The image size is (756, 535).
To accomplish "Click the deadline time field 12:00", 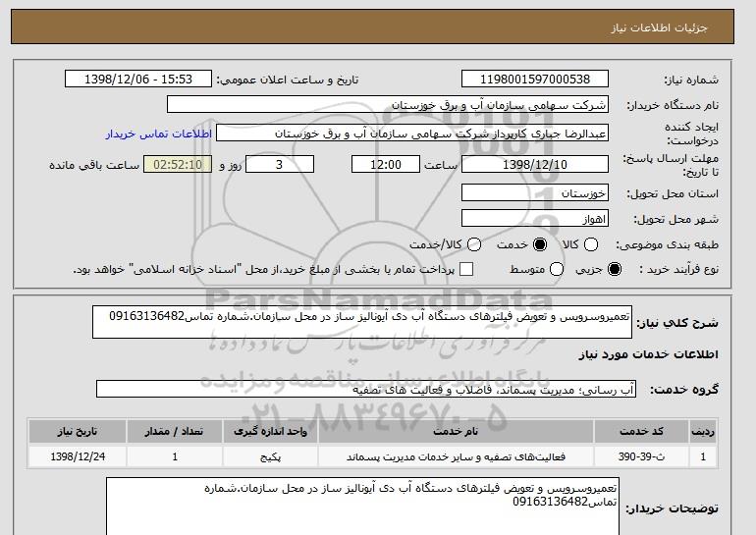I will (x=386, y=164).
